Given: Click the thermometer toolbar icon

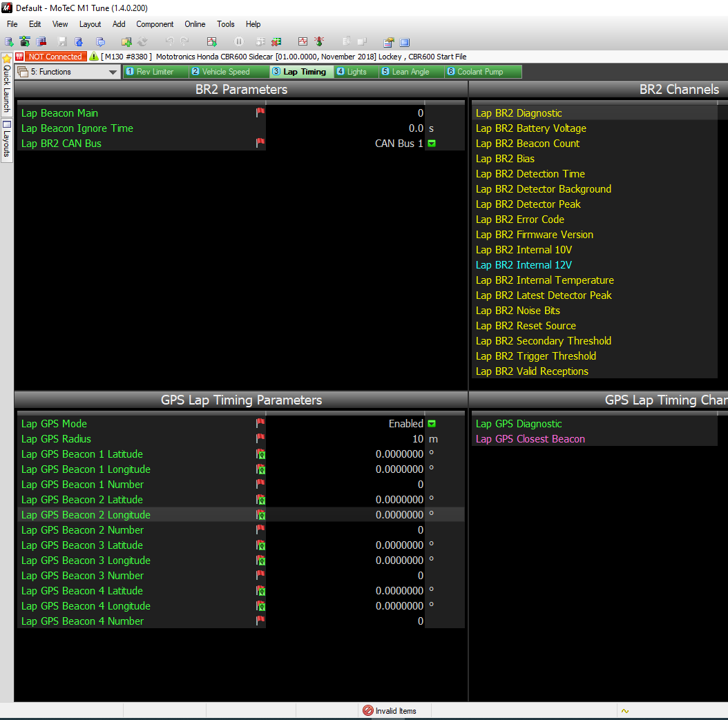Looking at the screenshot, I should (319, 41).
